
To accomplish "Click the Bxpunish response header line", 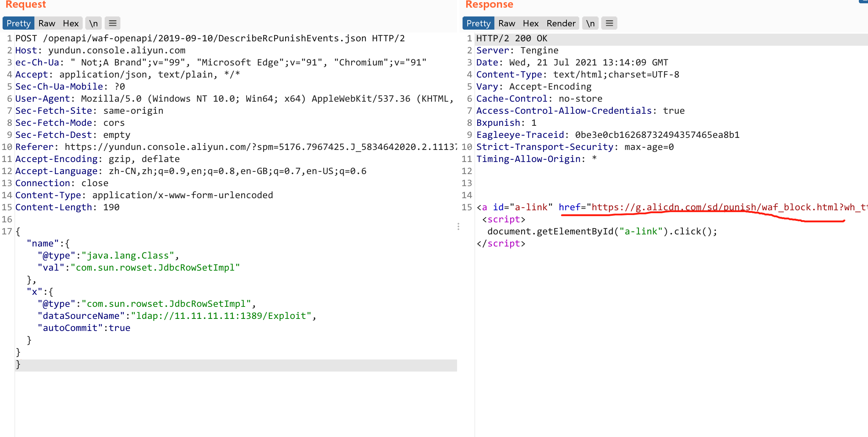I will pyautogui.click(x=506, y=123).
